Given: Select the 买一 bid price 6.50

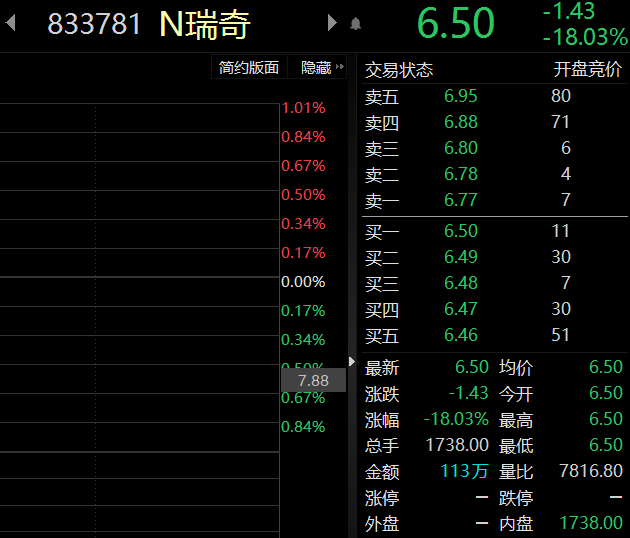Looking at the screenshot, I should tap(461, 231).
